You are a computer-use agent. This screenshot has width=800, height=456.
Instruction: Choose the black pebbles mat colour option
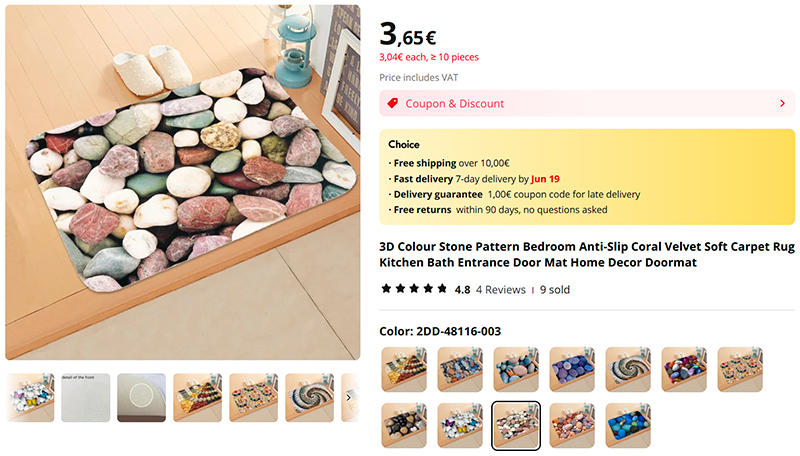pyautogui.click(x=404, y=426)
